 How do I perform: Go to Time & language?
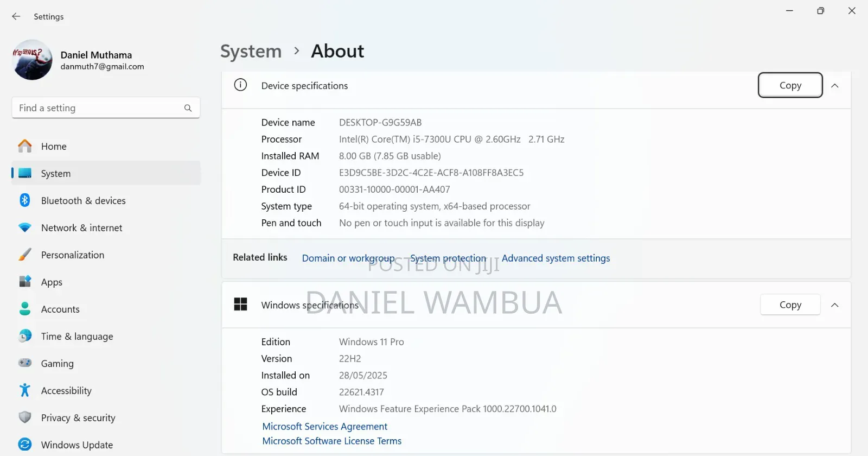106,336
